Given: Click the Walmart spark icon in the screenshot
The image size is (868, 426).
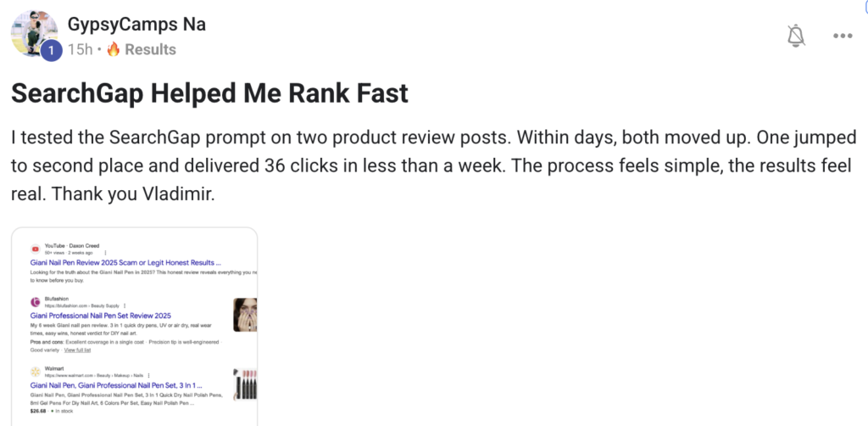Looking at the screenshot, I should pos(35,373).
